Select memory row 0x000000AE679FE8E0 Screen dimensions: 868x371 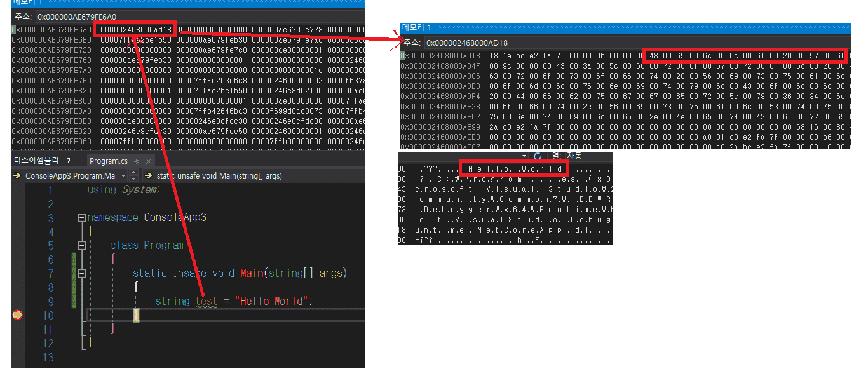coord(188,120)
